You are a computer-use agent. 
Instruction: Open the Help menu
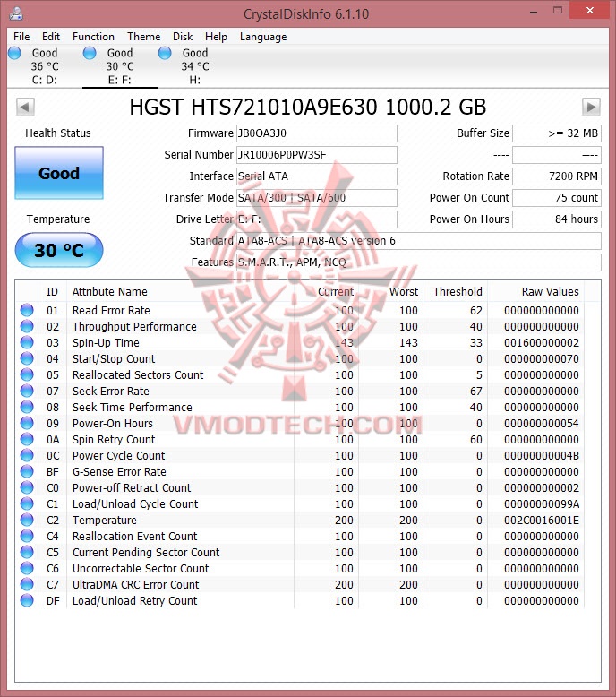(x=216, y=37)
